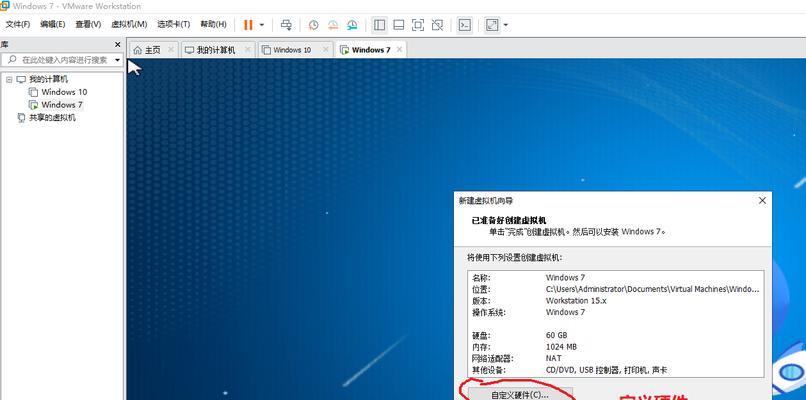Open the 编辑(E) menu

(x=52, y=24)
